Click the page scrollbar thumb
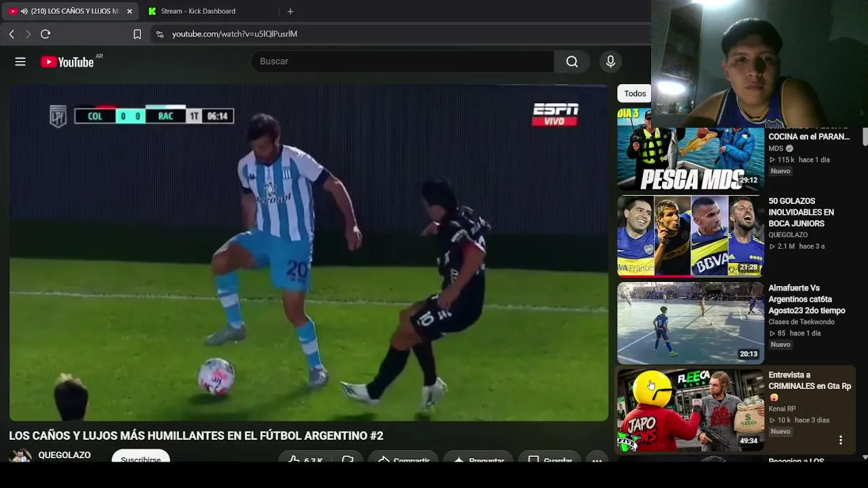 [865, 136]
